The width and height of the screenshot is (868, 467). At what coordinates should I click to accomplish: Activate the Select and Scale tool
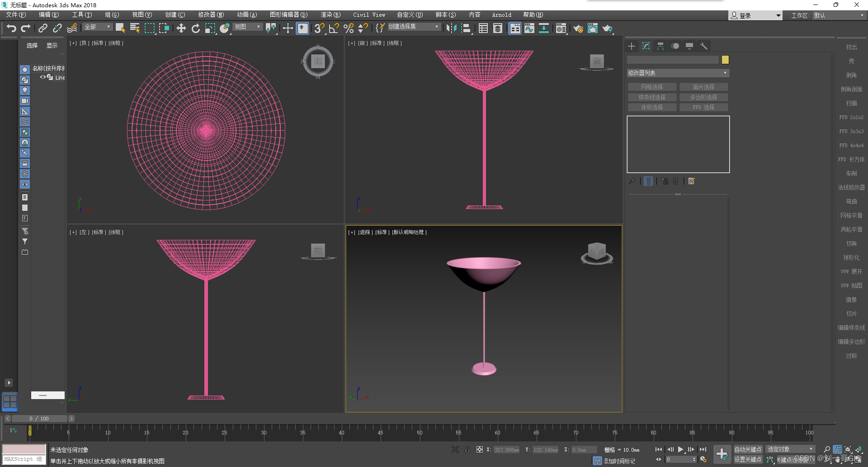click(x=210, y=29)
